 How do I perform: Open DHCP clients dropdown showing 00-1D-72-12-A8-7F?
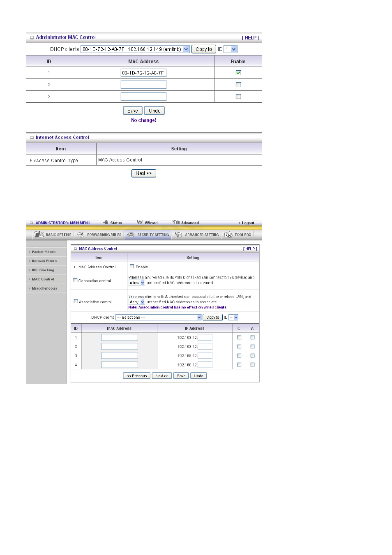click(x=135, y=49)
